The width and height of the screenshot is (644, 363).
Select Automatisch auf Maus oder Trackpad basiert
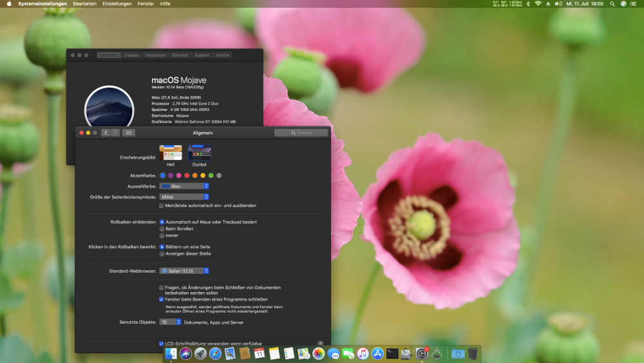click(x=162, y=222)
